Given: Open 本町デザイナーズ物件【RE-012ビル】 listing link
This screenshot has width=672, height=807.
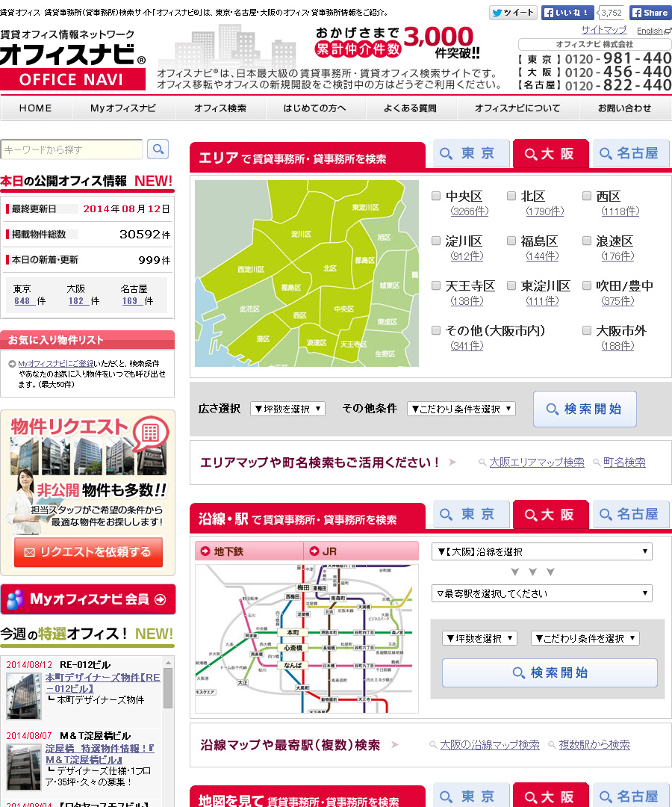Looking at the screenshot, I should pyautogui.click(x=103, y=683).
